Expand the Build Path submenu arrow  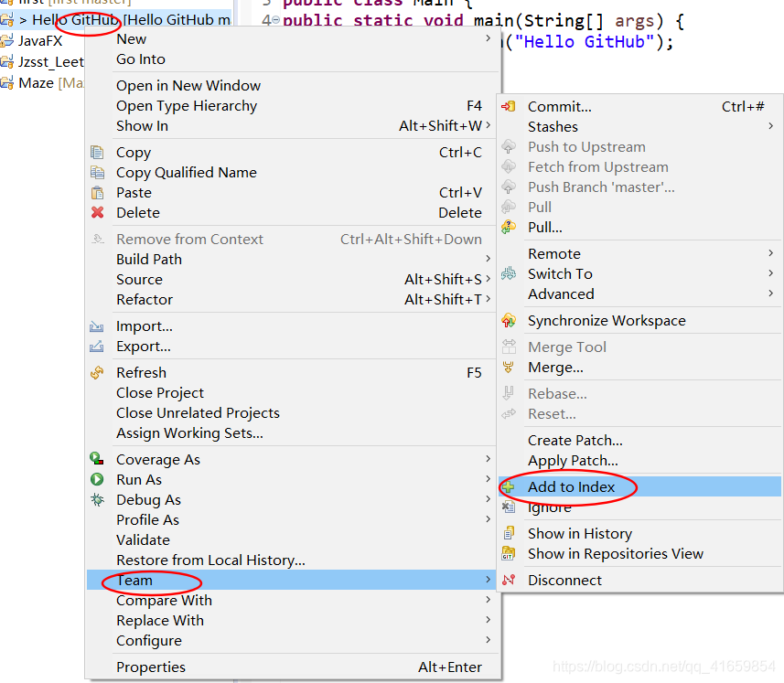click(x=488, y=259)
